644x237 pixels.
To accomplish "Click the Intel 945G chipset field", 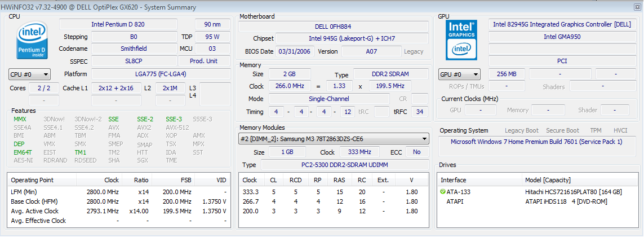I will point(352,39).
